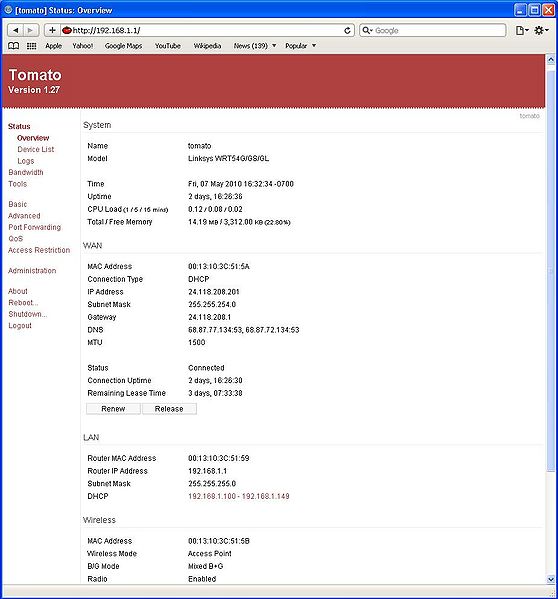
Task: Click the Release lease button
Action: (x=169, y=409)
